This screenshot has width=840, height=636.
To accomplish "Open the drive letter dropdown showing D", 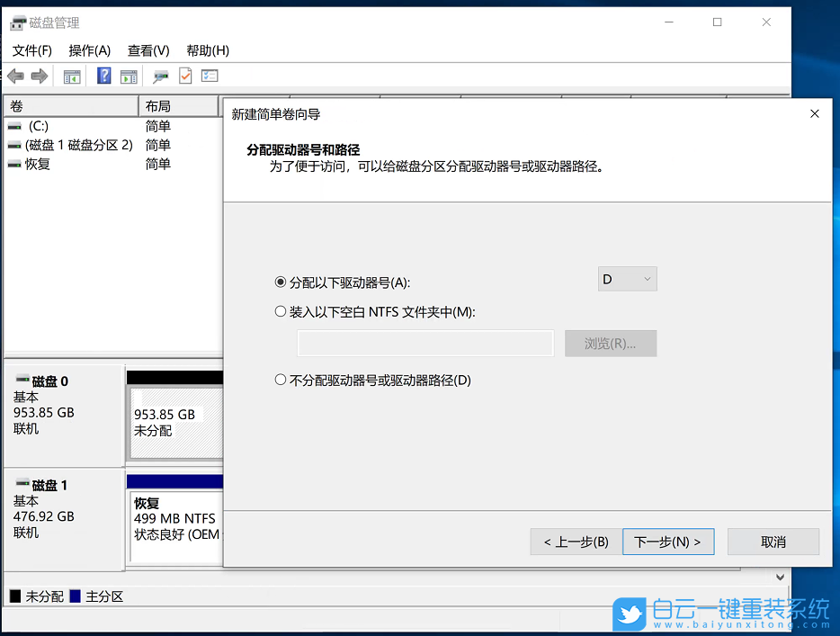I will point(627,279).
